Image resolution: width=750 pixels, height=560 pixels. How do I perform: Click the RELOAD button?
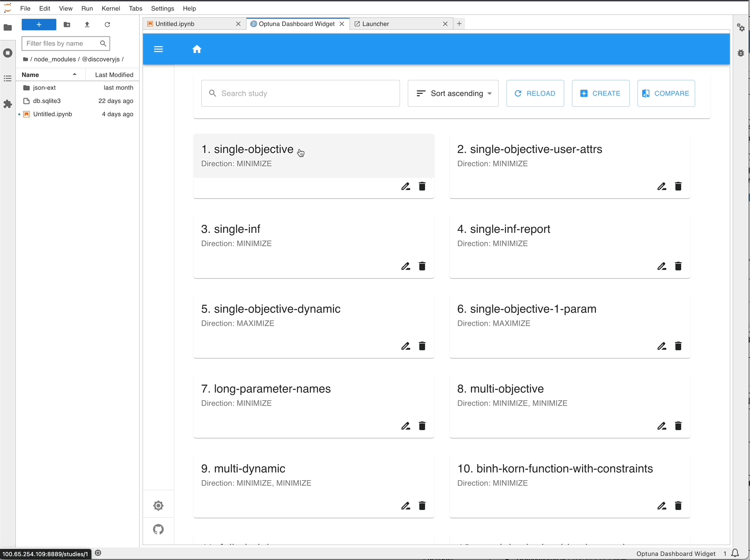pyautogui.click(x=535, y=93)
